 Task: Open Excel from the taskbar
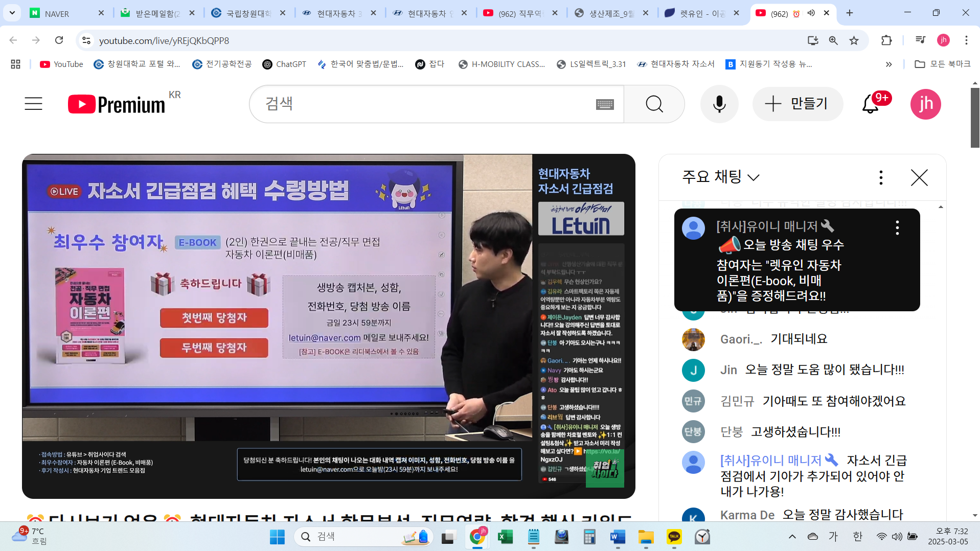(x=505, y=537)
